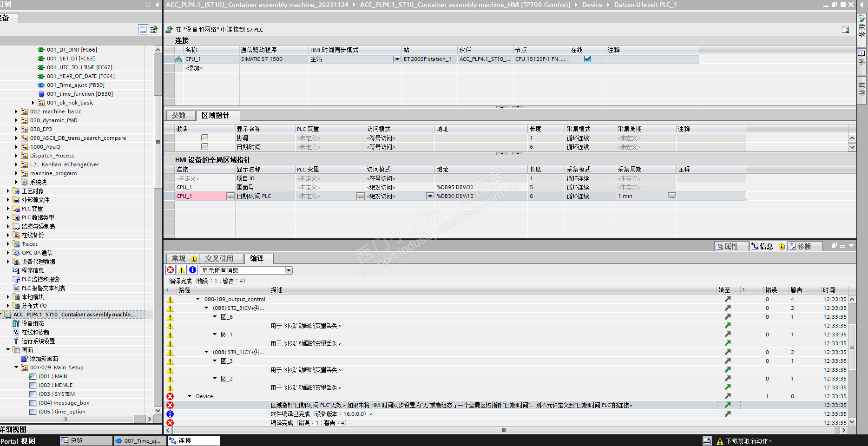Click the 连接 editor button in the taskbar
Image resolution: width=868 pixels, height=446 pixels.
tap(194, 441)
